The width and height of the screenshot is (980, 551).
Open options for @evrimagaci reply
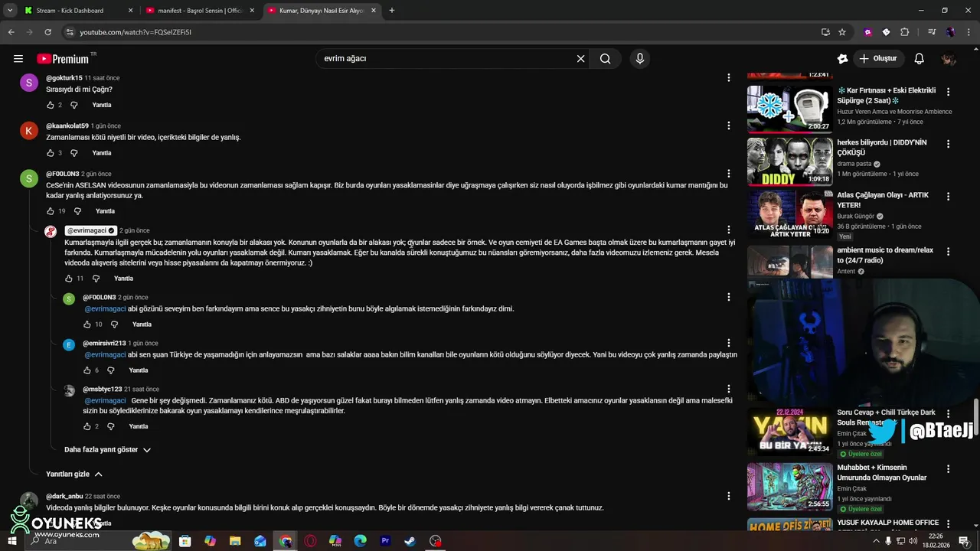(x=729, y=230)
